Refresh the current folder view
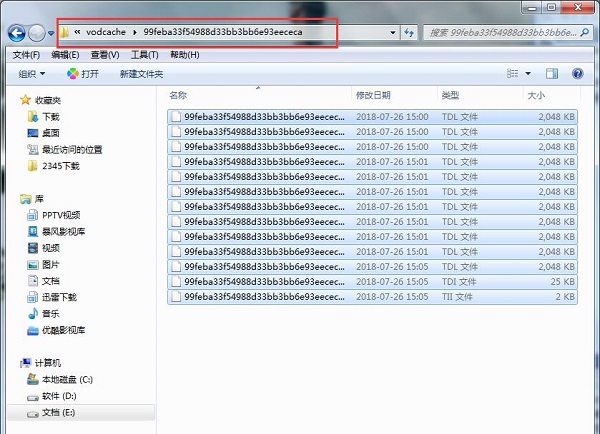 409,33
